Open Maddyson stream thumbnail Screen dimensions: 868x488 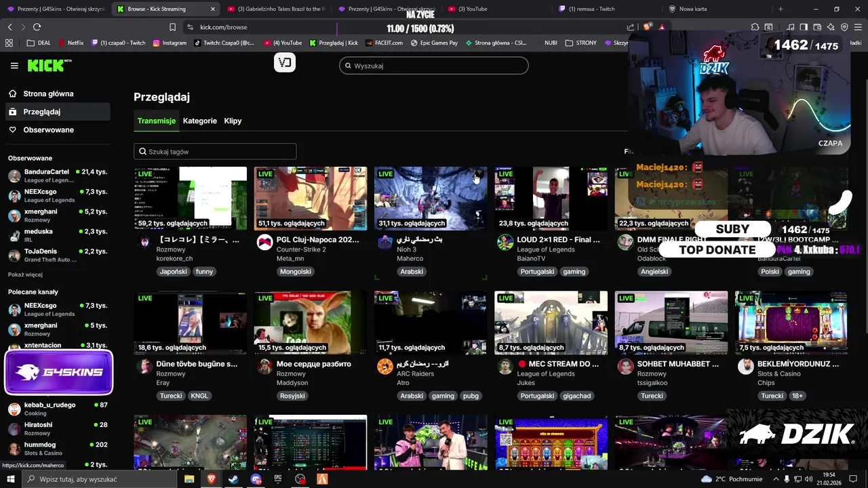(311, 323)
